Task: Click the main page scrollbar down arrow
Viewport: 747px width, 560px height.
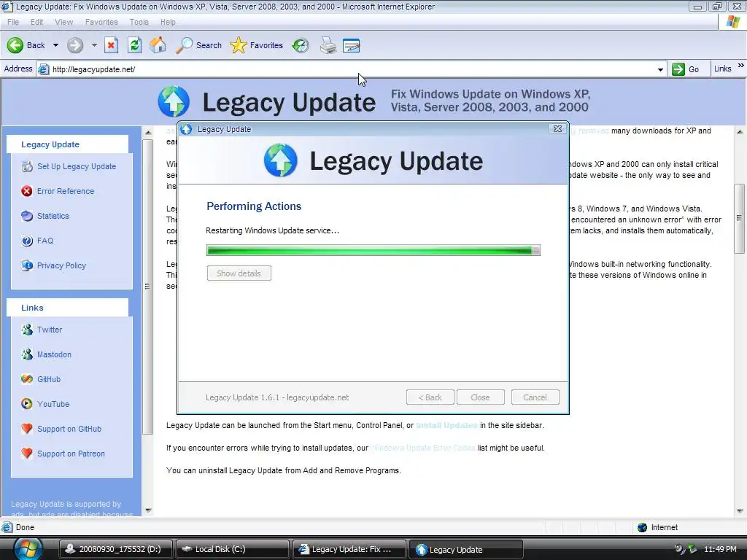Action: coord(740,510)
